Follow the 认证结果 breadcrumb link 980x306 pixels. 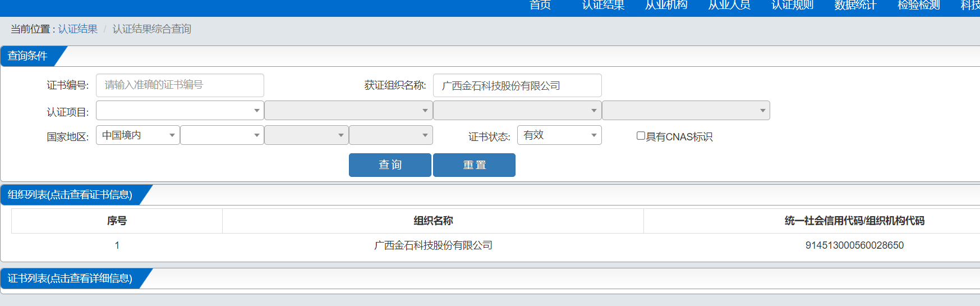click(x=78, y=29)
